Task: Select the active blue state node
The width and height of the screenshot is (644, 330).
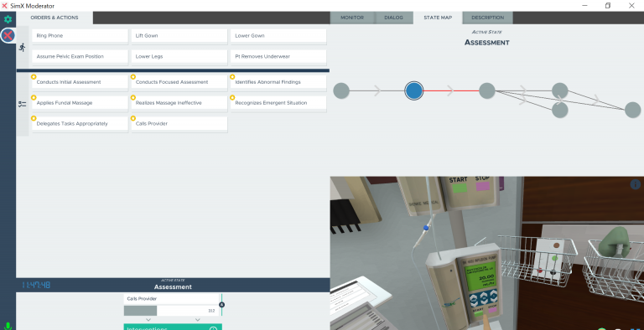Action: click(x=413, y=90)
